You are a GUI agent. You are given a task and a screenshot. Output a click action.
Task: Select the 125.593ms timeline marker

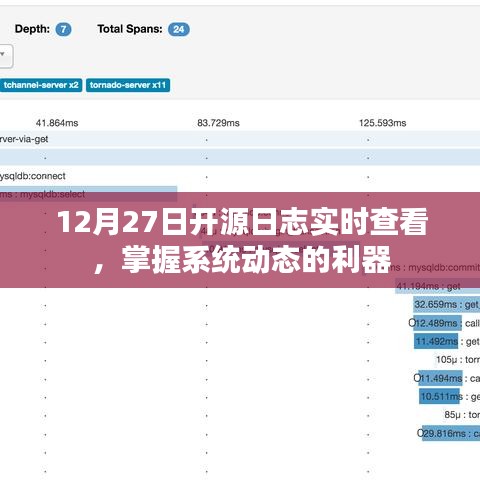pos(383,123)
